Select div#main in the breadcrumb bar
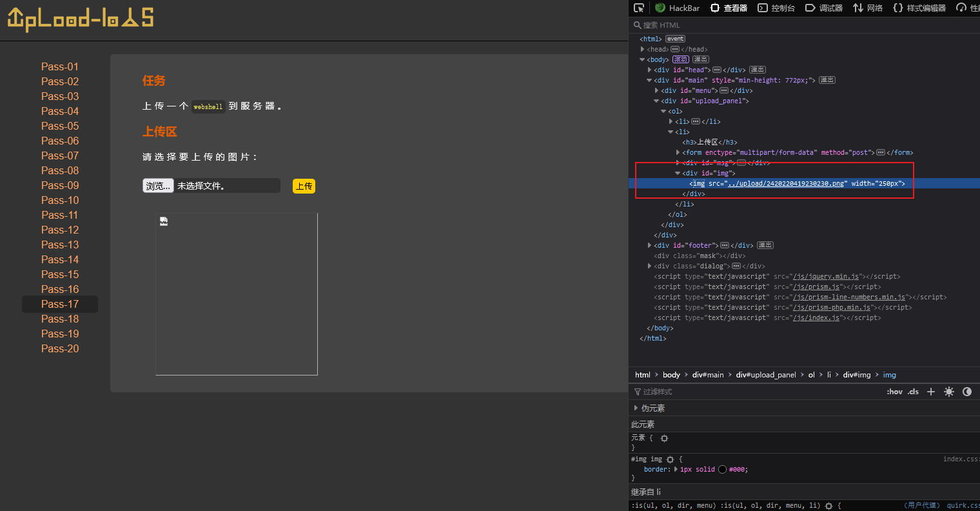This screenshot has height=511, width=980. pos(708,375)
